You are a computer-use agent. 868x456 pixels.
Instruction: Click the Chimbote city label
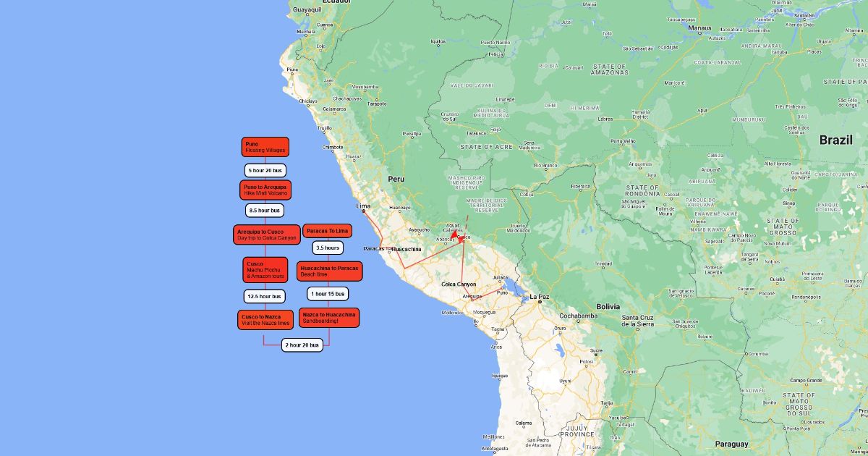click(x=333, y=147)
